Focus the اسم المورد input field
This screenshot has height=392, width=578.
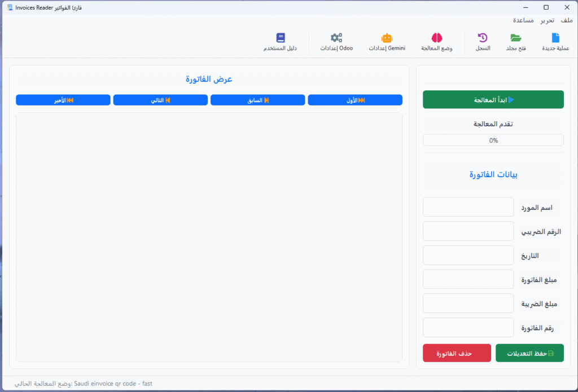(468, 207)
